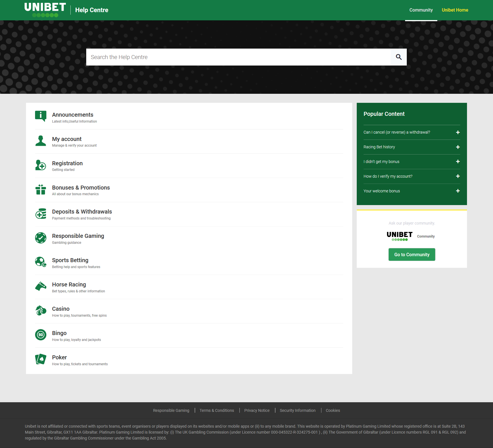Click the Bingo 90 ball icon

pyautogui.click(x=41, y=335)
